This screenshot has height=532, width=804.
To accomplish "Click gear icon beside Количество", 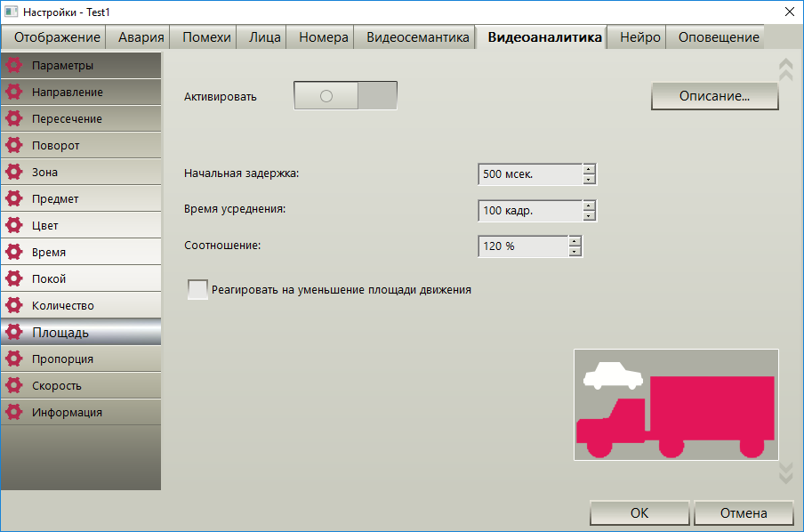I will coord(14,305).
